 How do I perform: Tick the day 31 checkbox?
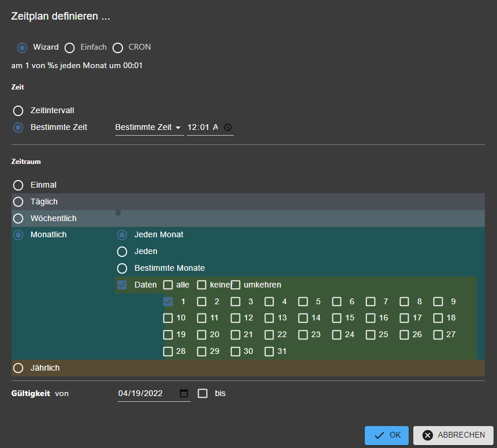[270, 351]
